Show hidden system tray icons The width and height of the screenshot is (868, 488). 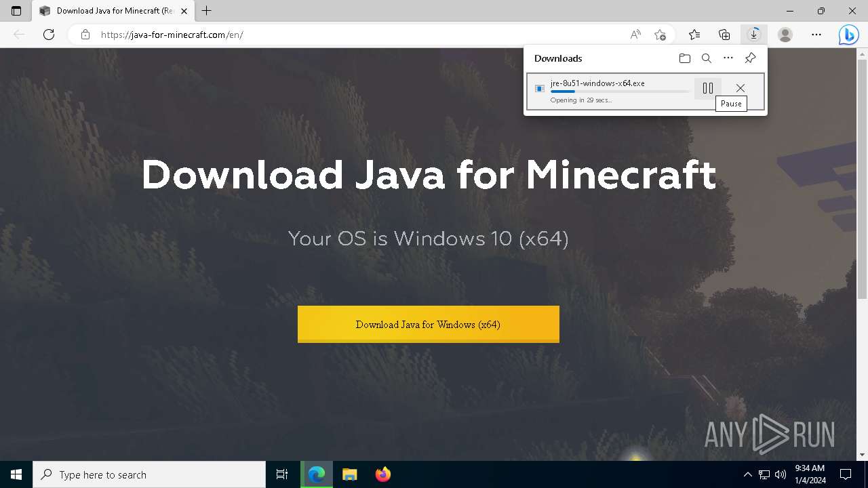coord(748,474)
